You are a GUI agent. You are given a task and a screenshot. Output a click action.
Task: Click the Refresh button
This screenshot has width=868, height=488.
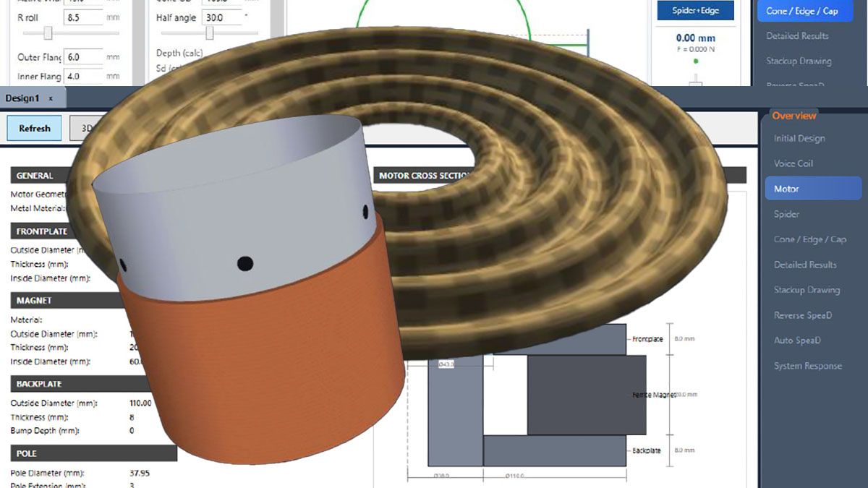click(35, 128)
